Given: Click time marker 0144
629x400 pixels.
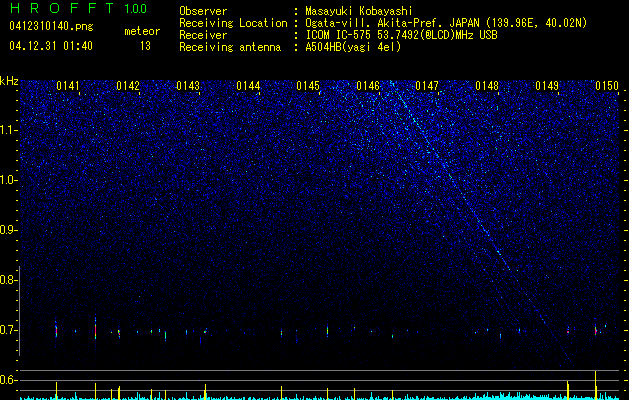Looking at the screenshot, I should coord(248,86).
